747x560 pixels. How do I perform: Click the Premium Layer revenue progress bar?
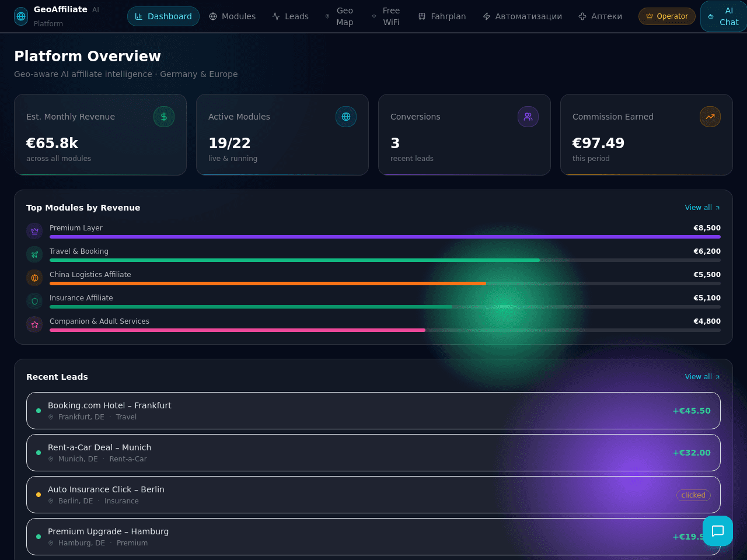click(x=385, y=237)
